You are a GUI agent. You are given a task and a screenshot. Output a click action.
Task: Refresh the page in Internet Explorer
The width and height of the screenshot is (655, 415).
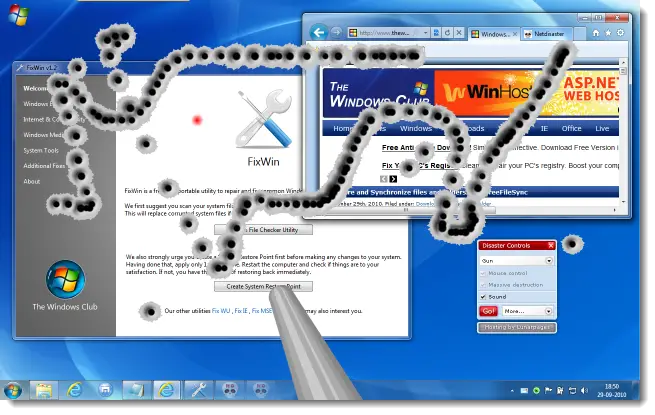click(x=447, y=33)
